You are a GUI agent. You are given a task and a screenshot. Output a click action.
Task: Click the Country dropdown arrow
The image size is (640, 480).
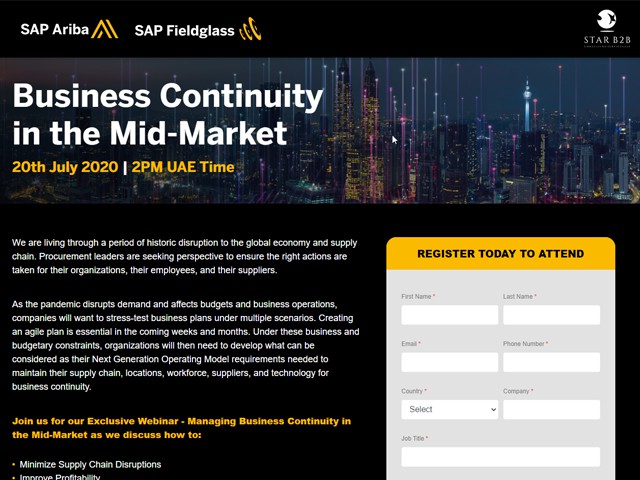(x=493, y=409)
